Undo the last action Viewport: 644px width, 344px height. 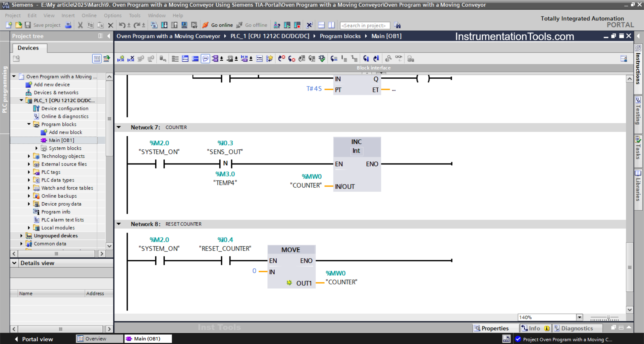(x=122, y=25)
